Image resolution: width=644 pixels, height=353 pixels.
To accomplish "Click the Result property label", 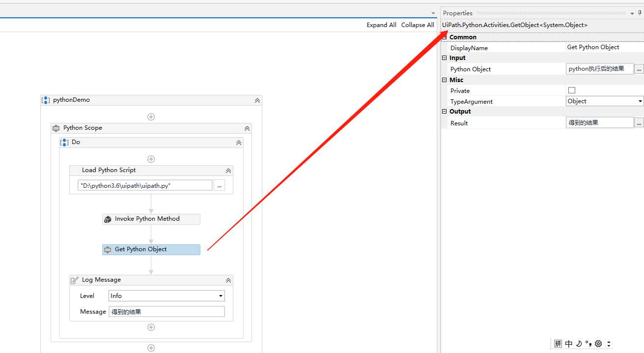I will 459,123.
